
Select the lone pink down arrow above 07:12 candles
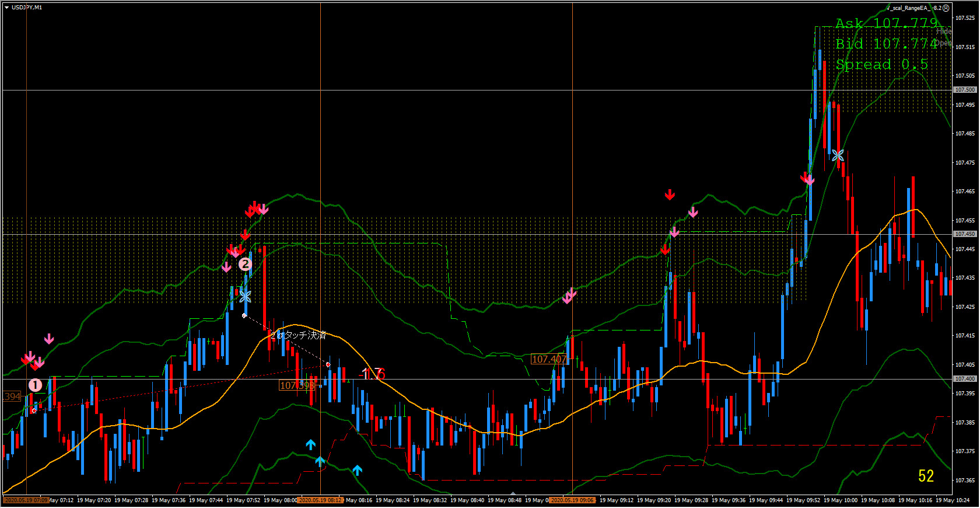pyautogui.click(x=49, y=339)
